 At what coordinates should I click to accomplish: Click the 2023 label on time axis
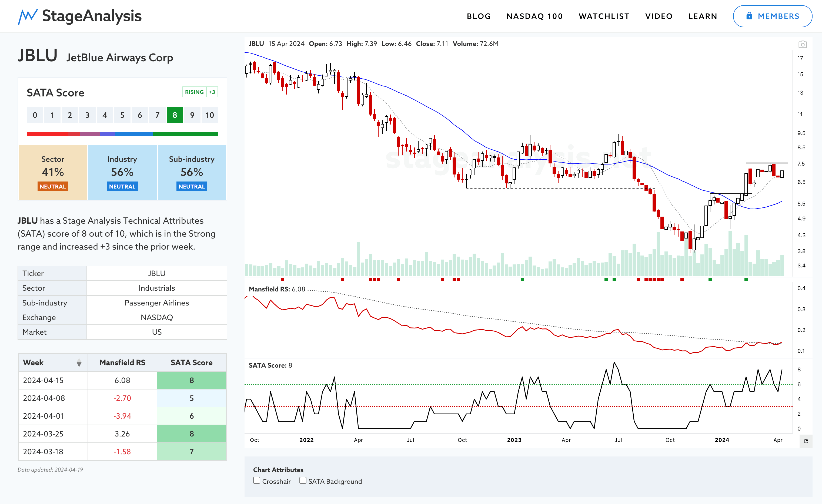click(514, 440)
